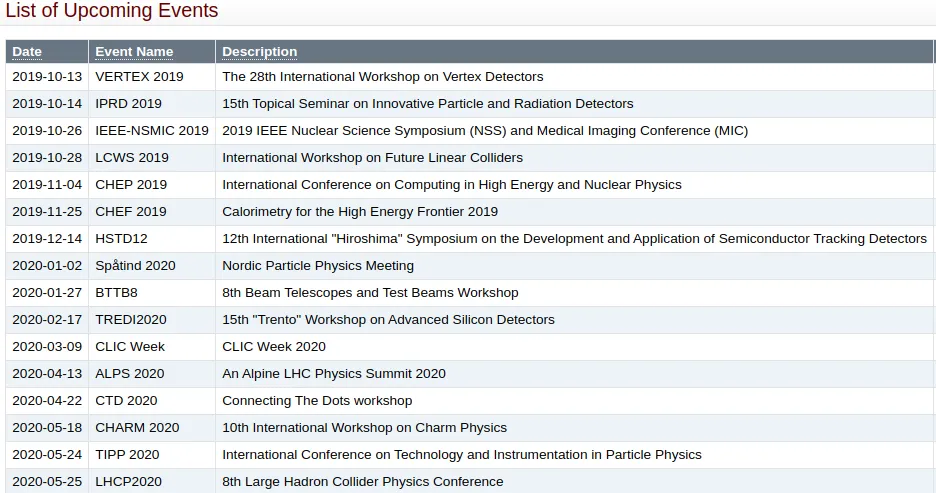Click TREDI2020 event cell

pyautogui.click(x=131, y=319)
